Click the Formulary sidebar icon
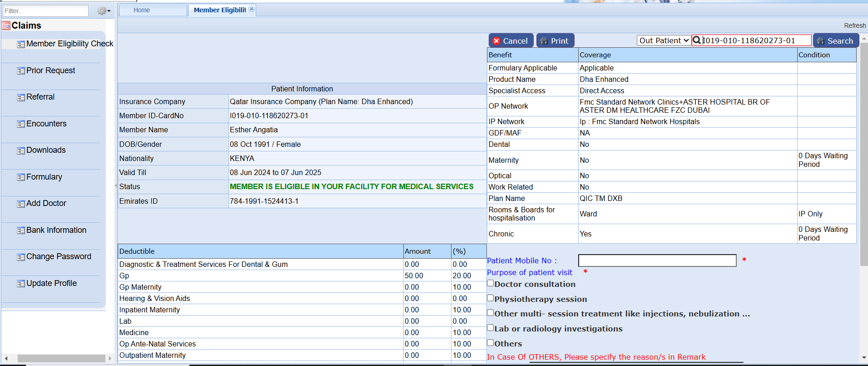The width and height of the screenshot is (868, 366). [x=21, y=177]
